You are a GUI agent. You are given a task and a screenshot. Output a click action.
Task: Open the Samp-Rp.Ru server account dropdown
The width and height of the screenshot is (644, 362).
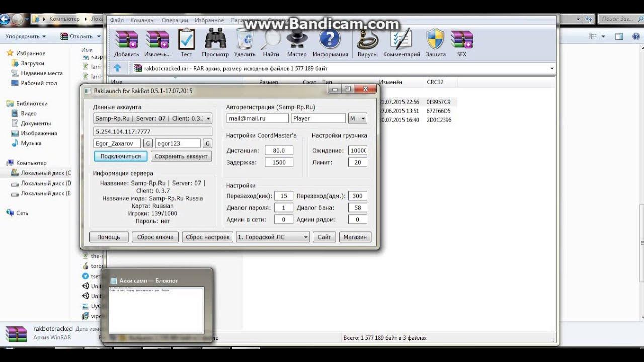point(153,119)
